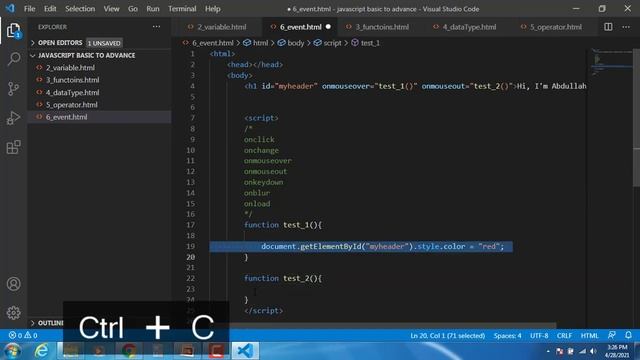Open 2_variable.html in Explorer tree
640x360 pixels.
[x=70, y=68]
